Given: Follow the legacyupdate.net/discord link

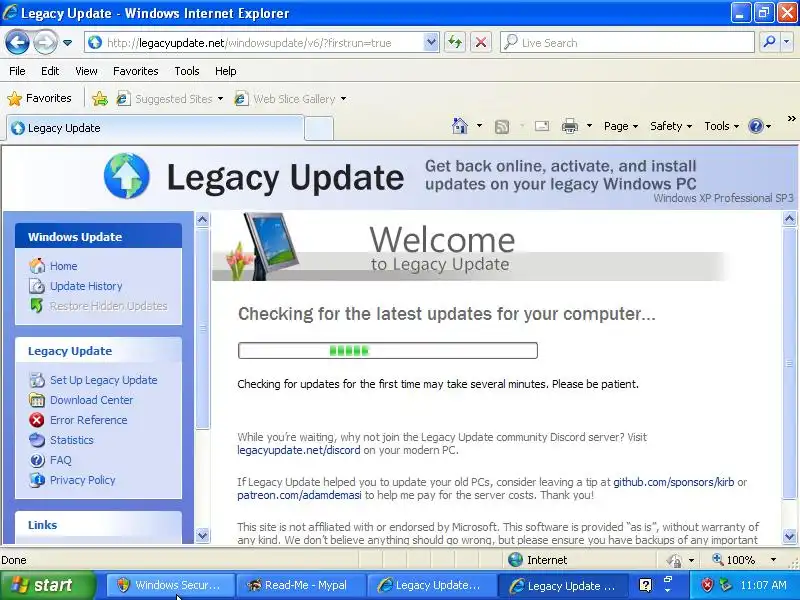Looking at the screenshot, I should [298, 450].
